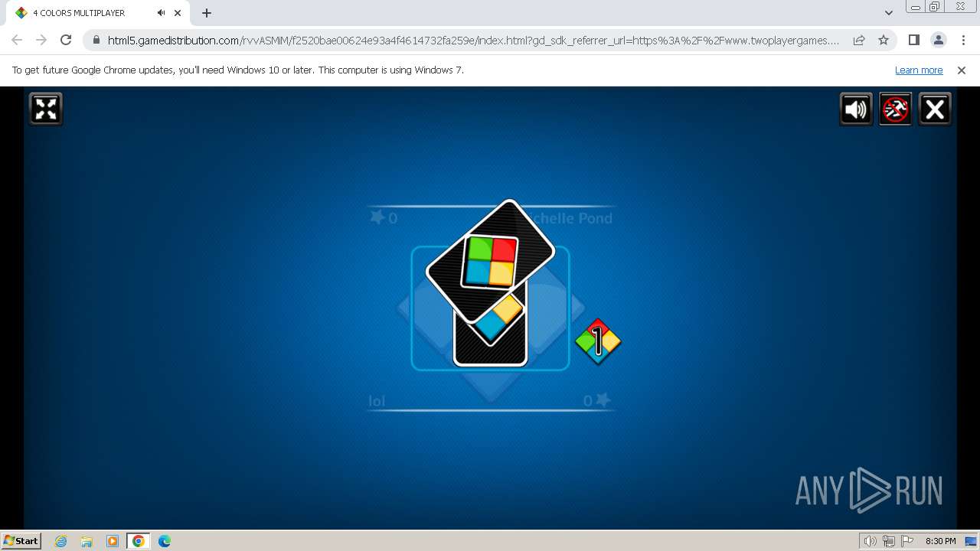View site information padlock icon
The image size is (980, 551).
click(96, 41)
